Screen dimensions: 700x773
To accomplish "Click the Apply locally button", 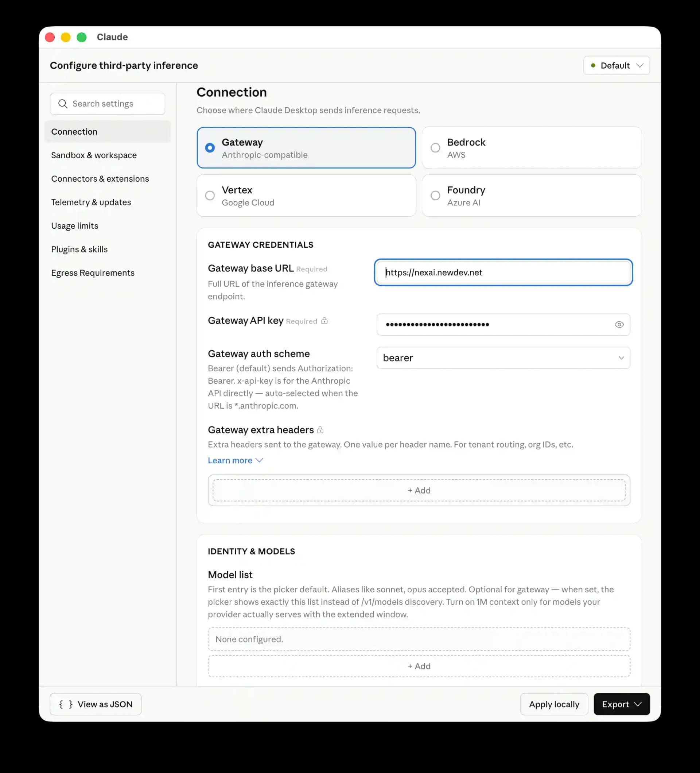I will click(x=554, y=704).
